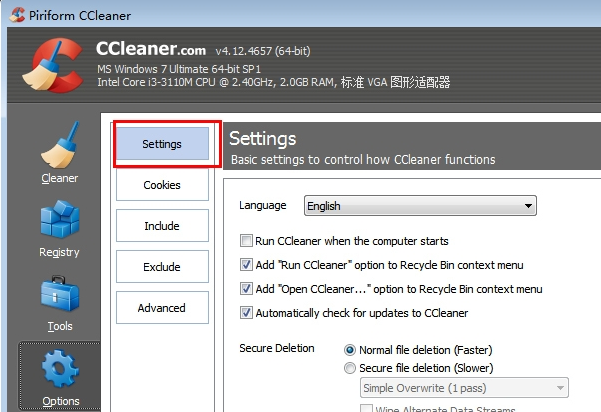Select Normal file deletion (Faster)
The width and height of the screenshot is (601, 412).
350,350
